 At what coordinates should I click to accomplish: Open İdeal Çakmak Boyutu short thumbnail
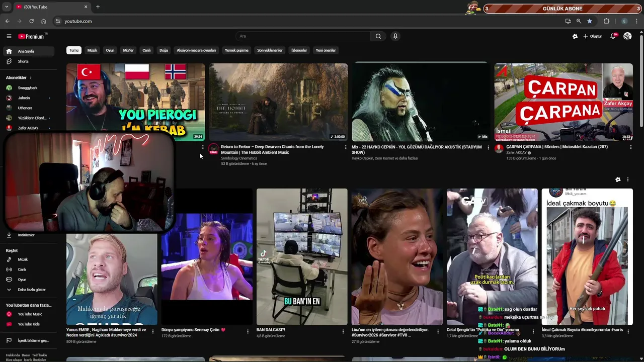[587, 256]
